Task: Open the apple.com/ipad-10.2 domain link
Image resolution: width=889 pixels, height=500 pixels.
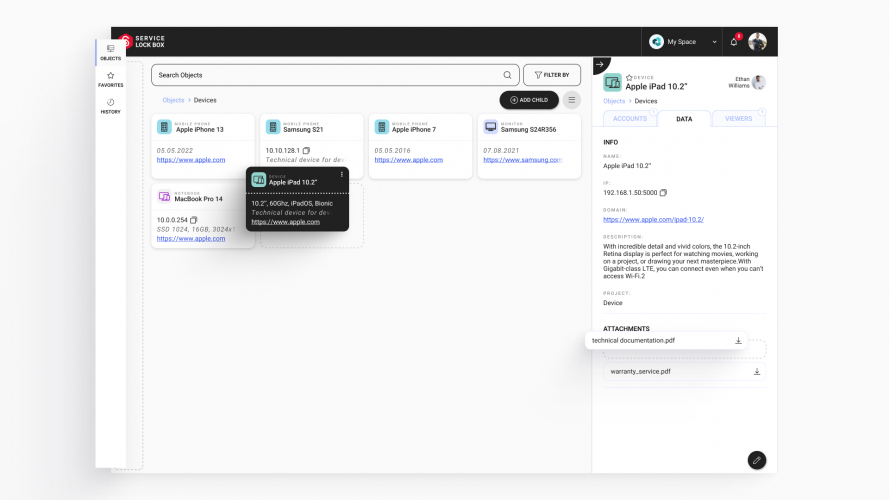Action: click(x=653, y=219)
